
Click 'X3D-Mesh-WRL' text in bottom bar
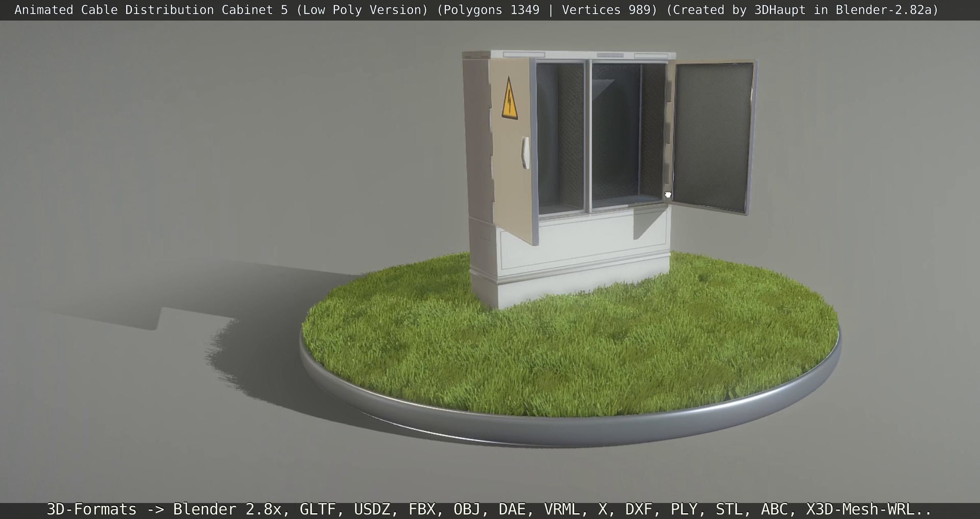861,510
